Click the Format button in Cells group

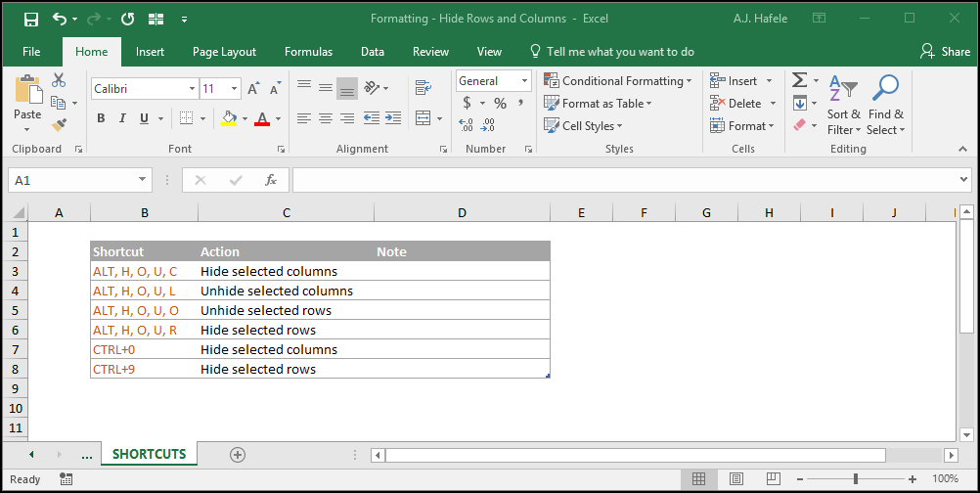[x=742, y=125]
